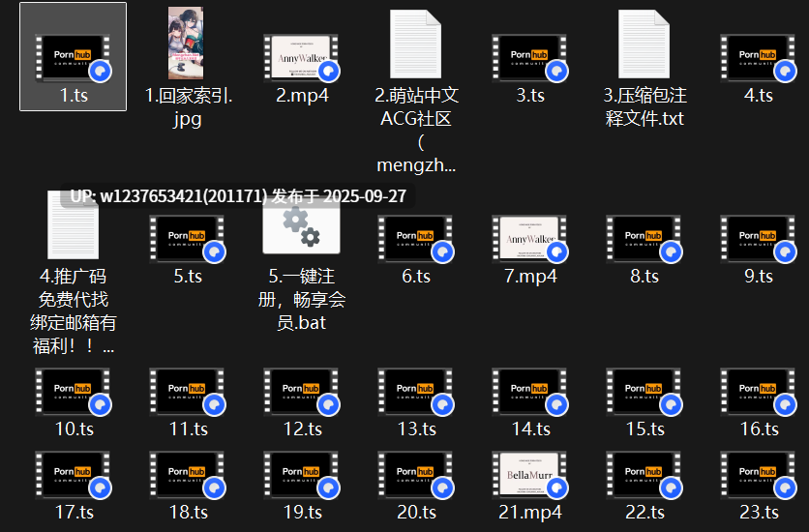
Task: Click the file name label 15.ts
Action: tap(645, 429)
